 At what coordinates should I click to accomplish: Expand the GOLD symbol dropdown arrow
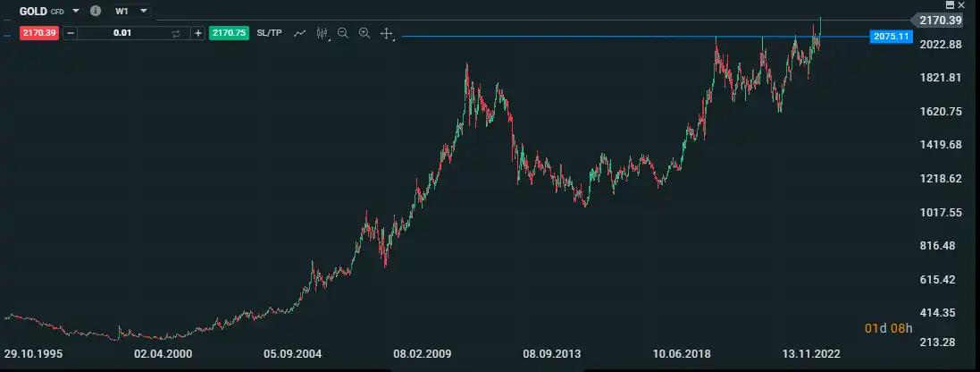click(x=76, y=11)
